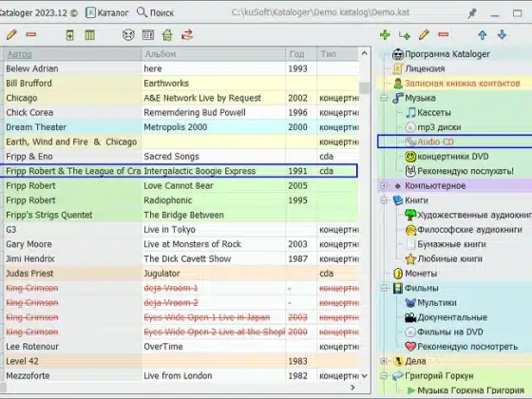This screenshot has height=399, width=532.
Task: Open the Каталог menu
Action: [x=107, y=13]
